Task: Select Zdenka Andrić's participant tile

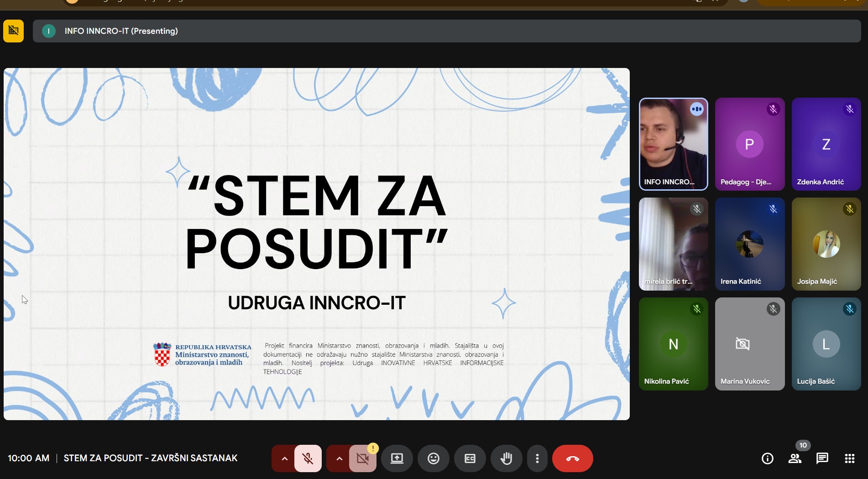Action: click(x=826, y=144)
